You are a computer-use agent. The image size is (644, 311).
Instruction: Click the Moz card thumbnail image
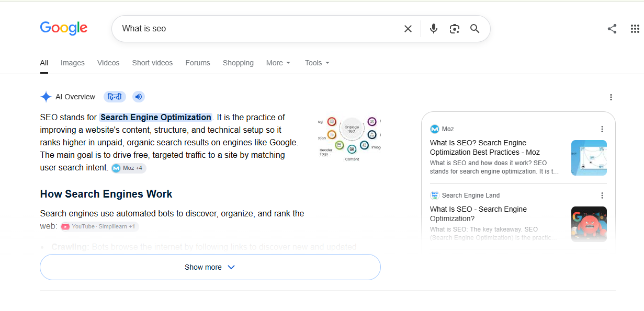coord(589,158)
